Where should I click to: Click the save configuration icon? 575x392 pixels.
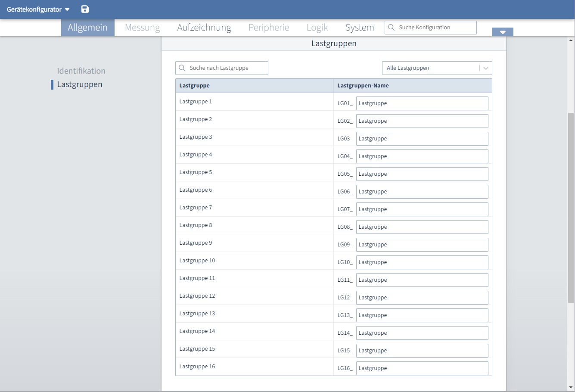(x=84, y=9)
